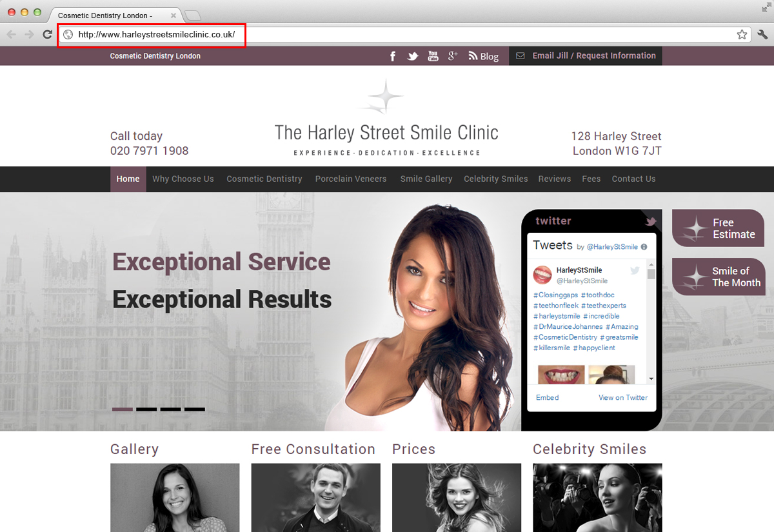This screenshot has height=532, width=774.
Task: Open Celebrity Smiles menu item
Action: click(x=496, y=179)
